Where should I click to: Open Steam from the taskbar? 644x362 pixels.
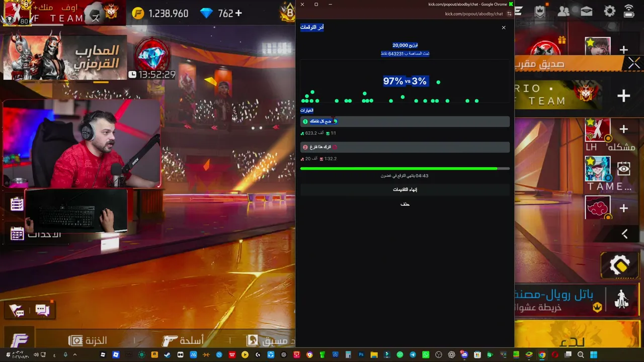coord(167,355)
